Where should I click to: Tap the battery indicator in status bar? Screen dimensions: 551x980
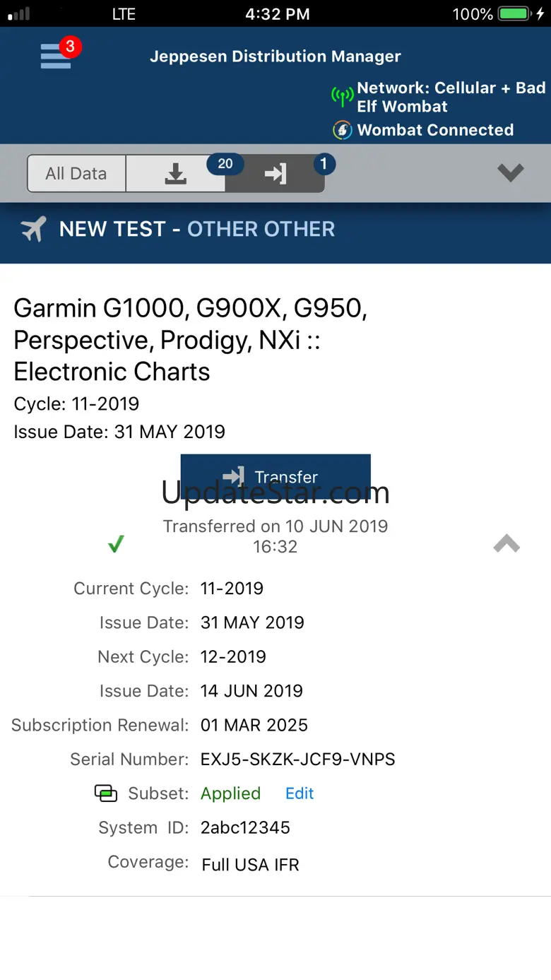514,13
